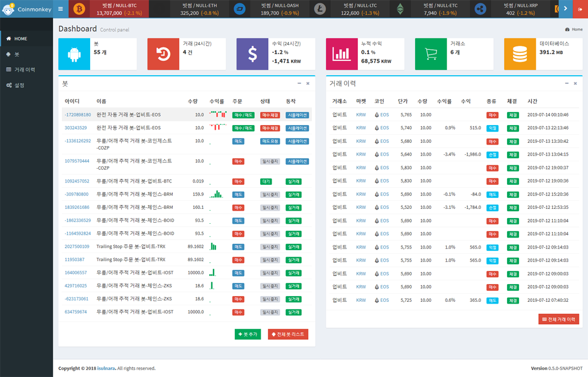Click 실거래 badge for bot 11950387
Image resolution: width=588 pixels, height=377 pixels.
(x=293, y=260)
